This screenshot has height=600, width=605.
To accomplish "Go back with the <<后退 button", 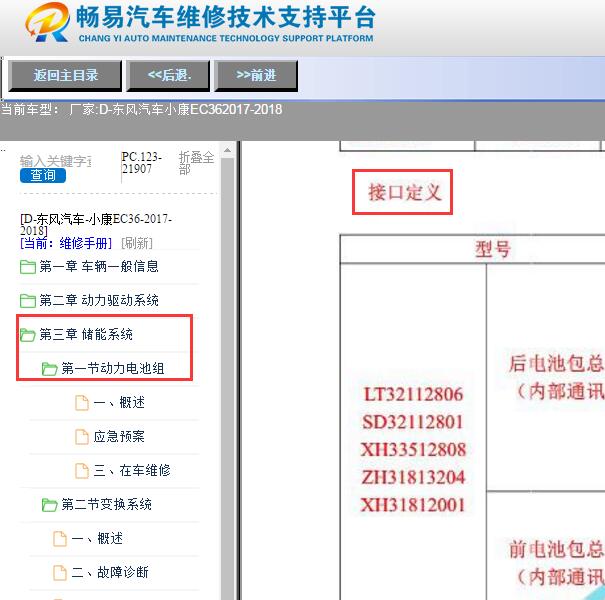I will pyautogui.click(x=168, y=75).
